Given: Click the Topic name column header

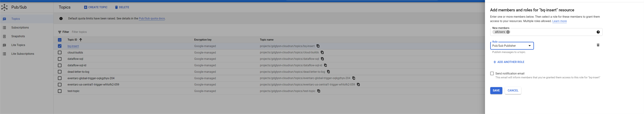Looking at the screenshot, I should point(266,40).
